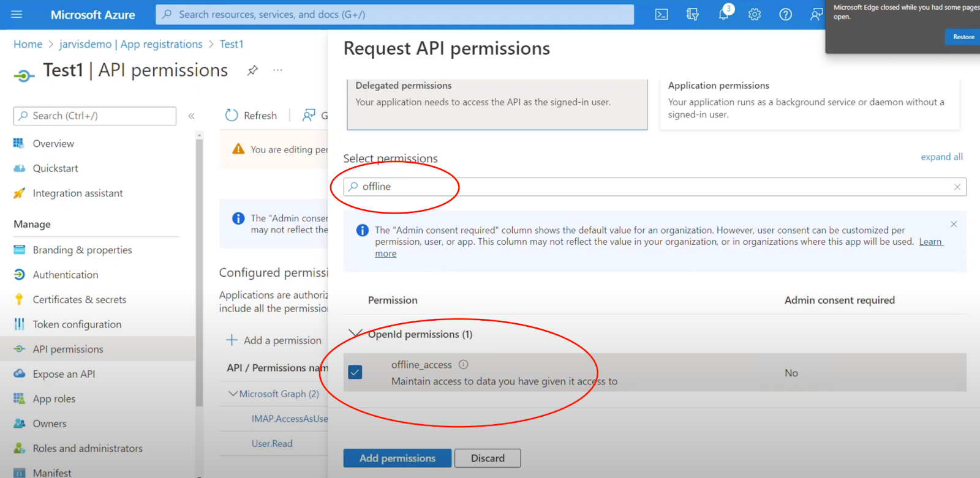Uncheck the offline_access permission checkbox
Screen dimensions: 980x478
click(x=355, y=372)
